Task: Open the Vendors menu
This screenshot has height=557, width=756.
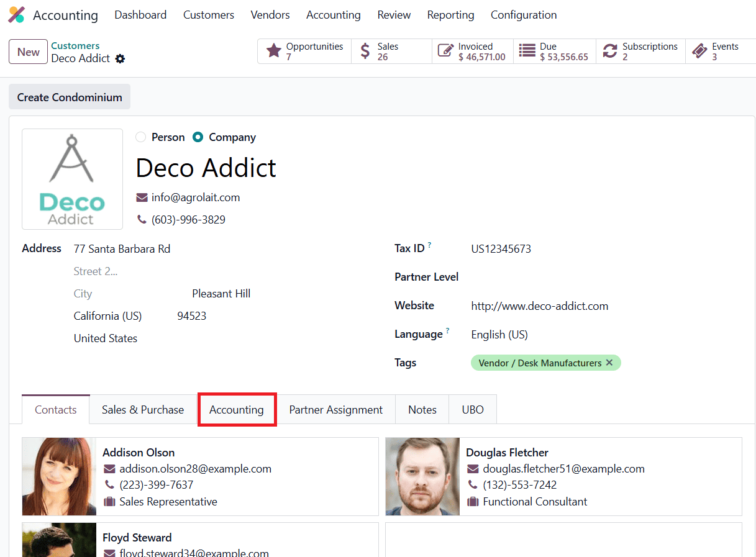Action: [270, 14]
